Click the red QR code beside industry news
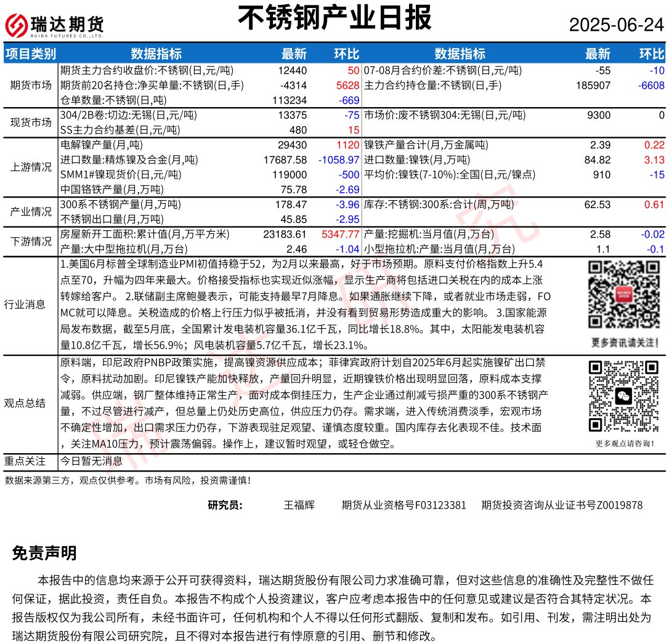 pos(624,295)
